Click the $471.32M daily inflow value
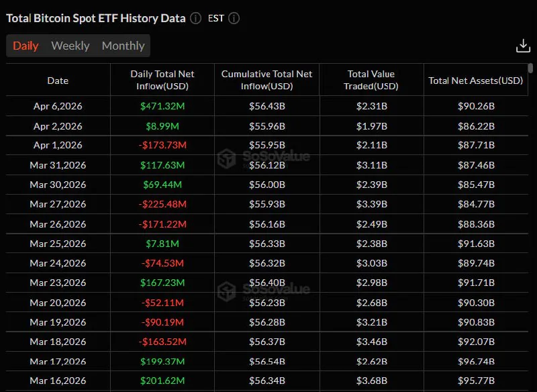Viewport: 537px width, 392px height. (162, 106)
